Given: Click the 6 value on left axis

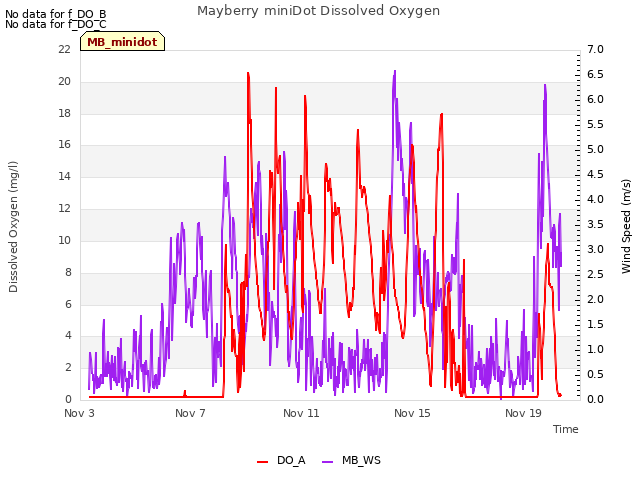Looking at the screenshot, I should (x=68, y=304).
